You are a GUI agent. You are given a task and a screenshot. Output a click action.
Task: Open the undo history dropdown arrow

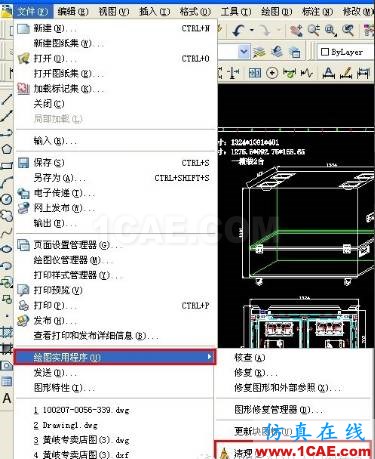252,30
